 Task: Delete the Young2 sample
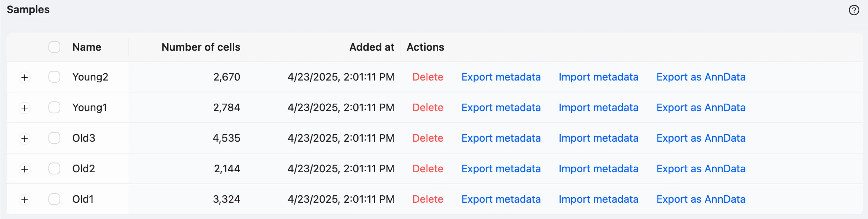(428, 77)
